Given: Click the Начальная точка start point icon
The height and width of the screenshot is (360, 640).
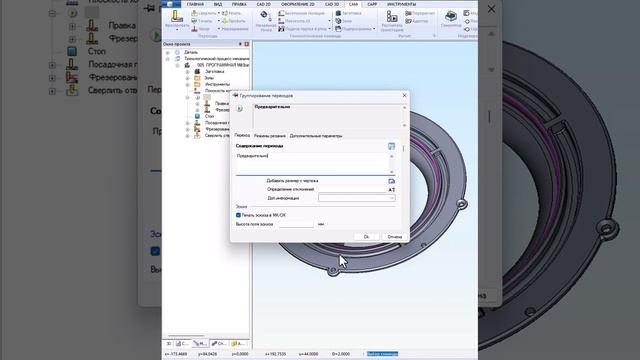Looking at the screenshot, I should 265,16.
